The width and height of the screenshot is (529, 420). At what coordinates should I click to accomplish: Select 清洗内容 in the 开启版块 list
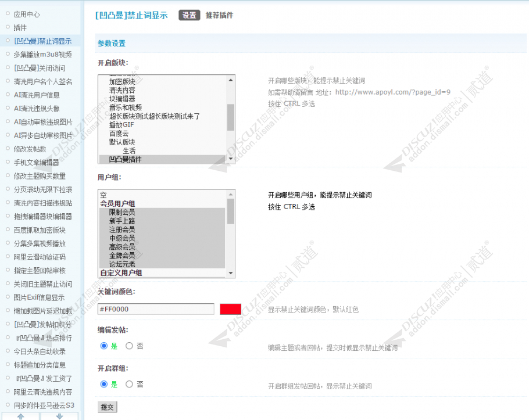tap(122, 91)
